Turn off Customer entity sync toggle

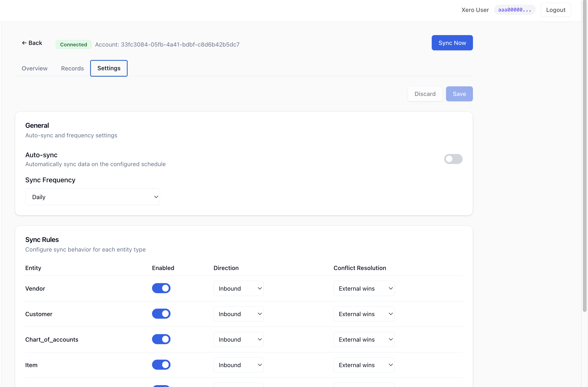[161, 314]
